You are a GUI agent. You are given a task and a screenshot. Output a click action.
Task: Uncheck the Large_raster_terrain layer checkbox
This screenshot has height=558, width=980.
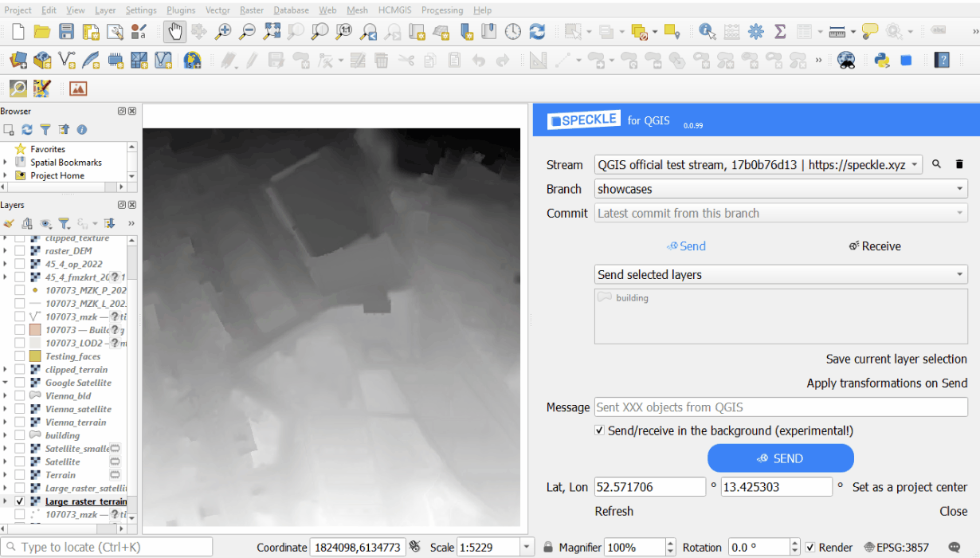click(x=20, y=501)
